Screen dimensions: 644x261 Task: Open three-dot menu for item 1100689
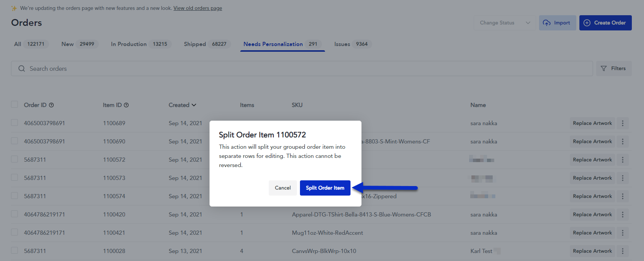622,123
